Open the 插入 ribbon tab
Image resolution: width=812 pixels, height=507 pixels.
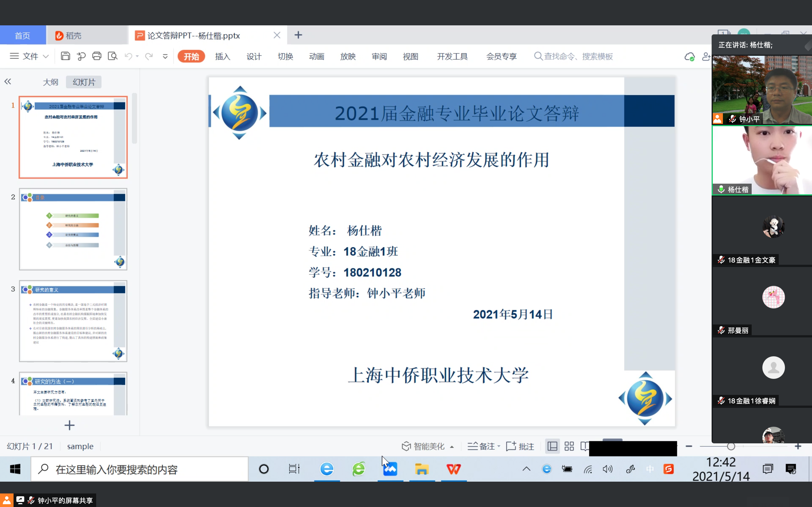pos(222,56)
